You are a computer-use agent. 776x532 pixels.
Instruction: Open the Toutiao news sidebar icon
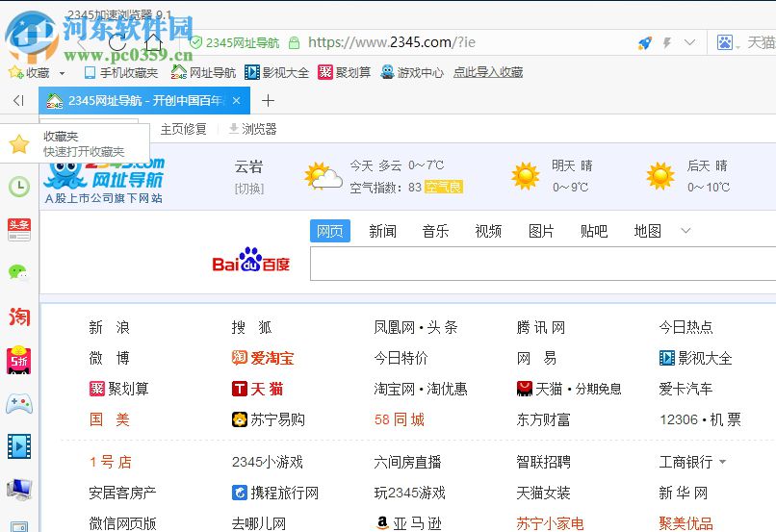[19, 230]
